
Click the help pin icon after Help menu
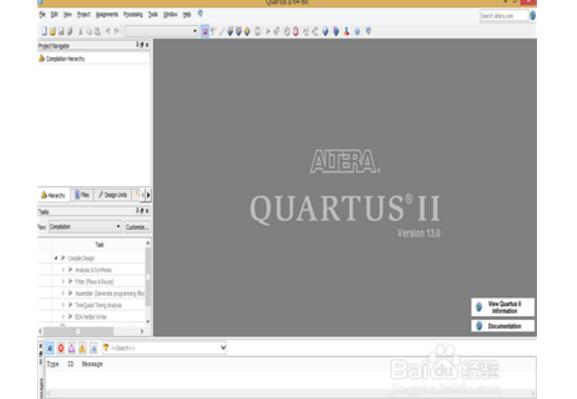pos(200,14)
